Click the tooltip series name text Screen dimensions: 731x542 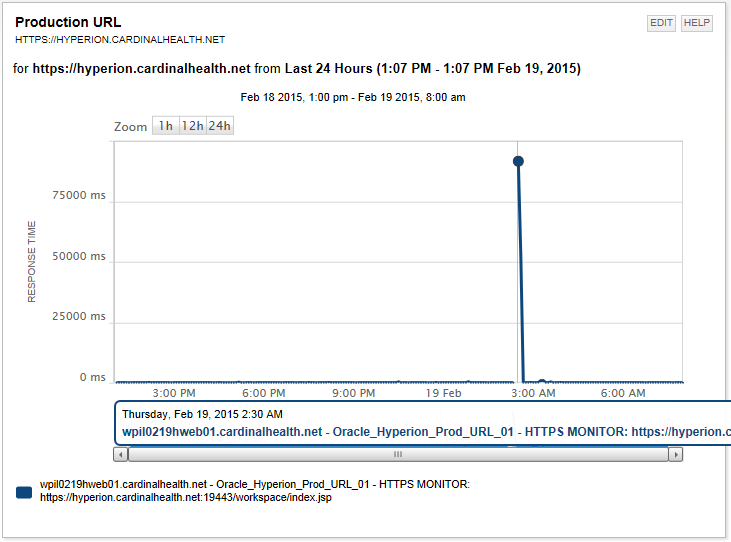426,432
